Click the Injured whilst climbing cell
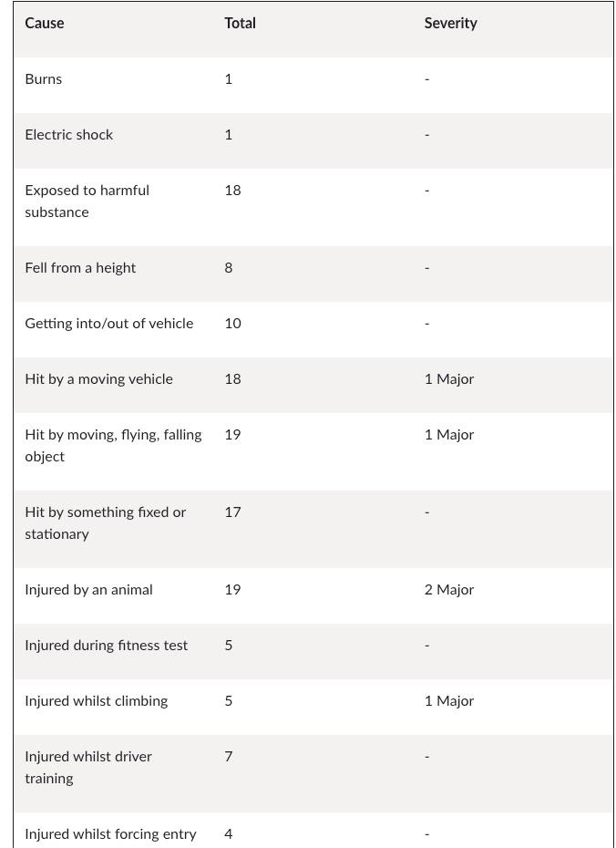 (96, 701)
